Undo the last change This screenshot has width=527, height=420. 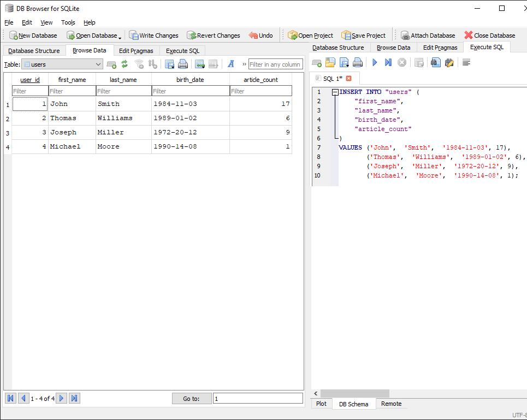(x=260, y=34)
